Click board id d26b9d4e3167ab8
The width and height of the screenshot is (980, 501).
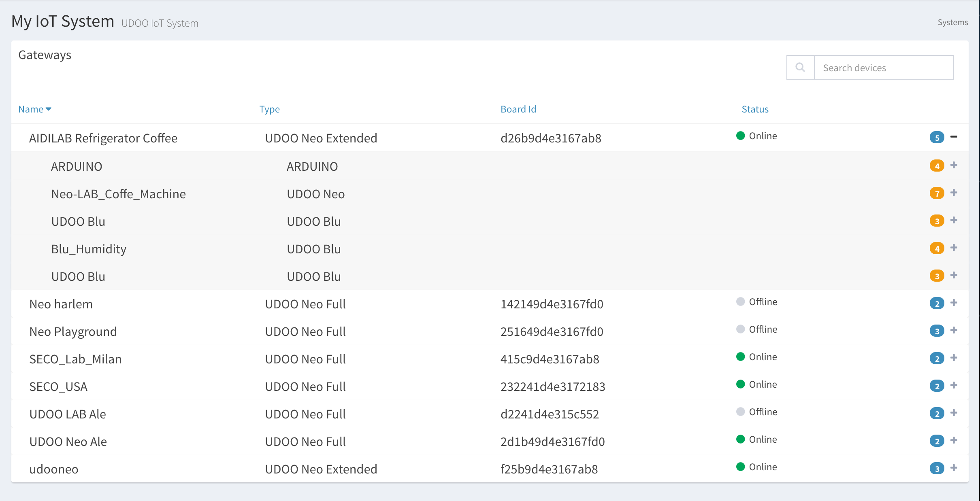point(551,138)
